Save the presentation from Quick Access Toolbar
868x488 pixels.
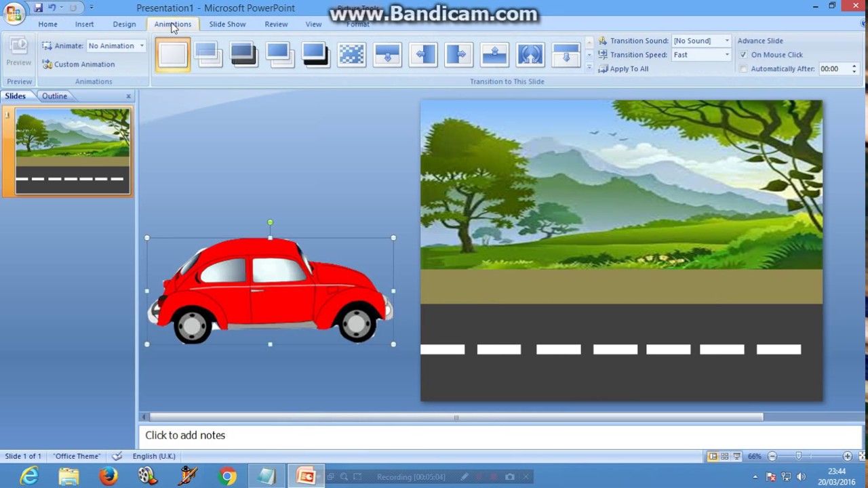(38, 7)
